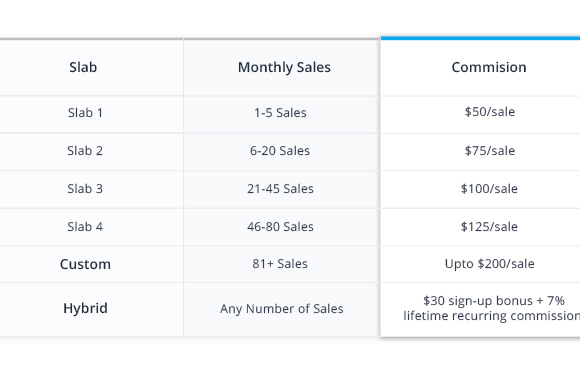Click the 1-5 Sales cell
580x373 pixels.
coord(280,112)
